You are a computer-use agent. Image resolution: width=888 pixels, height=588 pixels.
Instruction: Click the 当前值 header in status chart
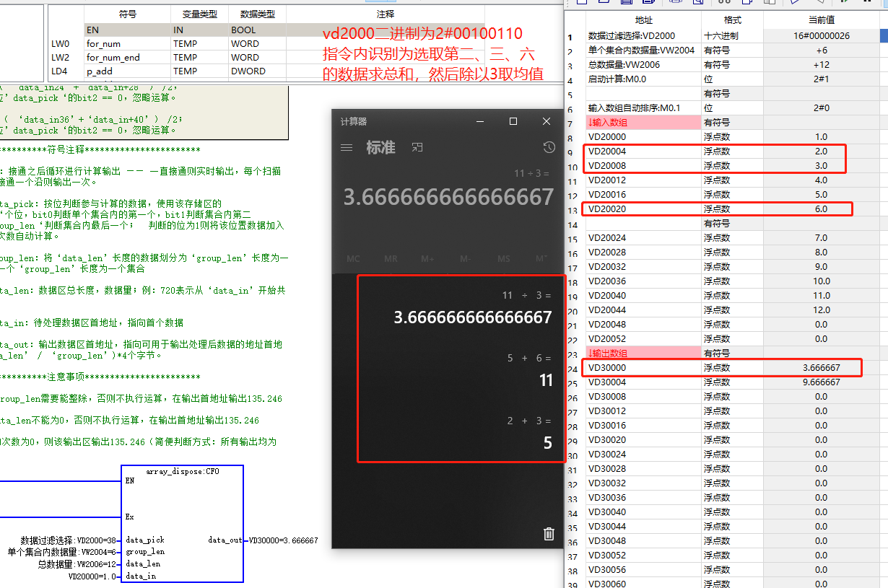821,20
